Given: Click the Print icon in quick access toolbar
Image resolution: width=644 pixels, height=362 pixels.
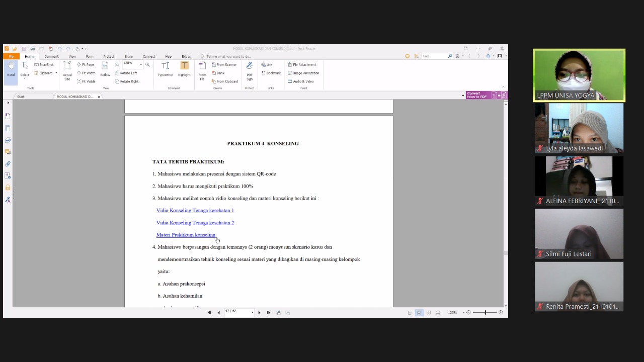Looking at the screenshot, I should pyautogui.click(x=33, y=49).
